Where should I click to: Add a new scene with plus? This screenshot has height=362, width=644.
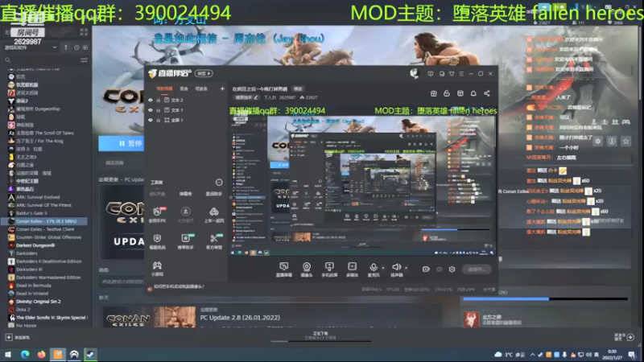[222, 88]
